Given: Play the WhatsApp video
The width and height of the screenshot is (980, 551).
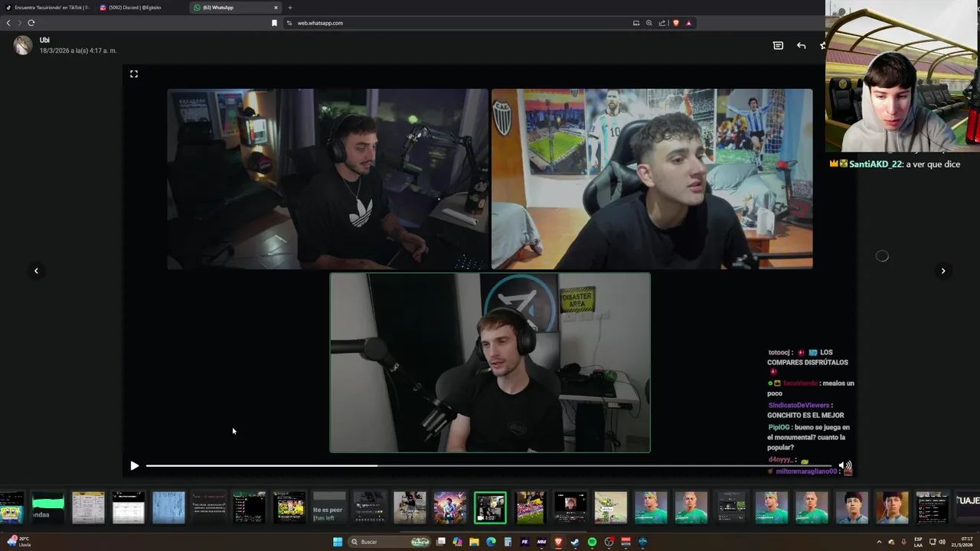Looking at the screenshot, I should [135, 465].
